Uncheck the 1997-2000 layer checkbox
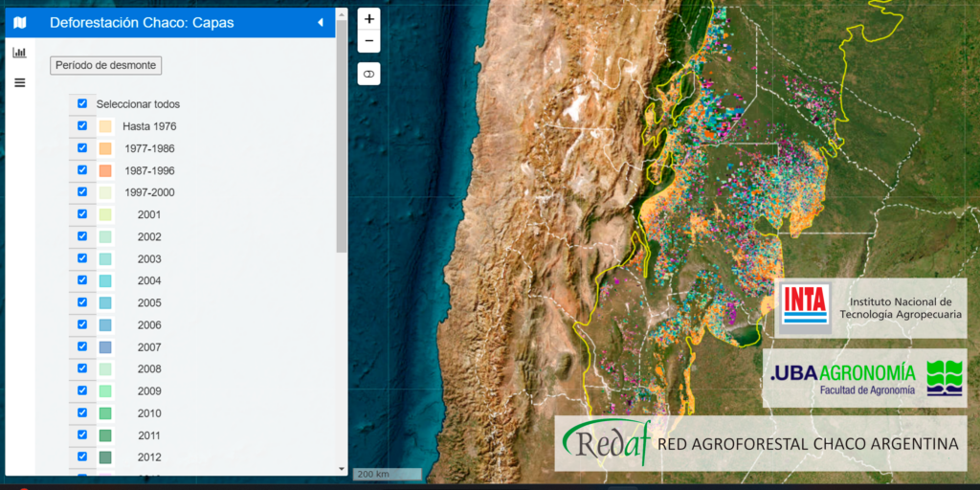The image size is (980, 490). coord(82,191)
